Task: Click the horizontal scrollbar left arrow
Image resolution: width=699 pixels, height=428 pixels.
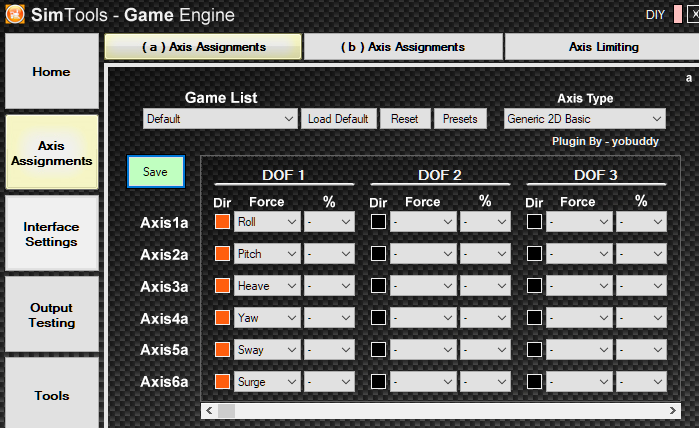Action: pyautogui.click(x=210, y=411)
